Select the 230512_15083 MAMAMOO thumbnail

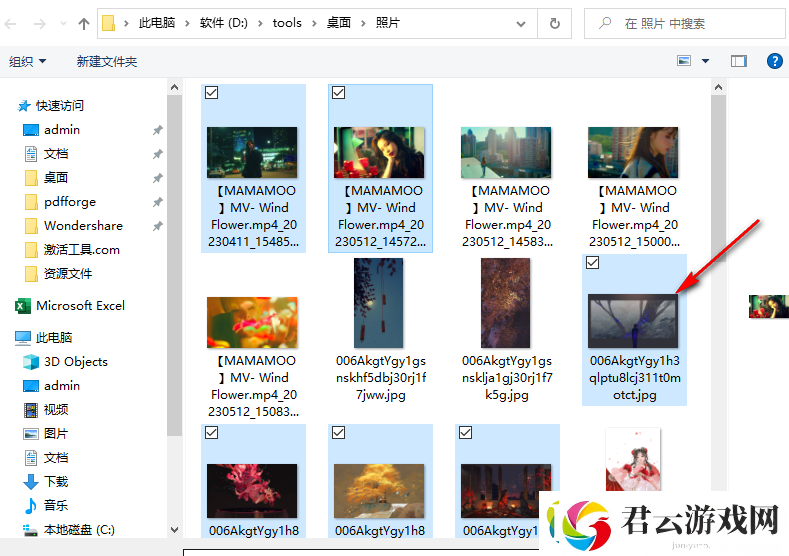click(252, 323)
